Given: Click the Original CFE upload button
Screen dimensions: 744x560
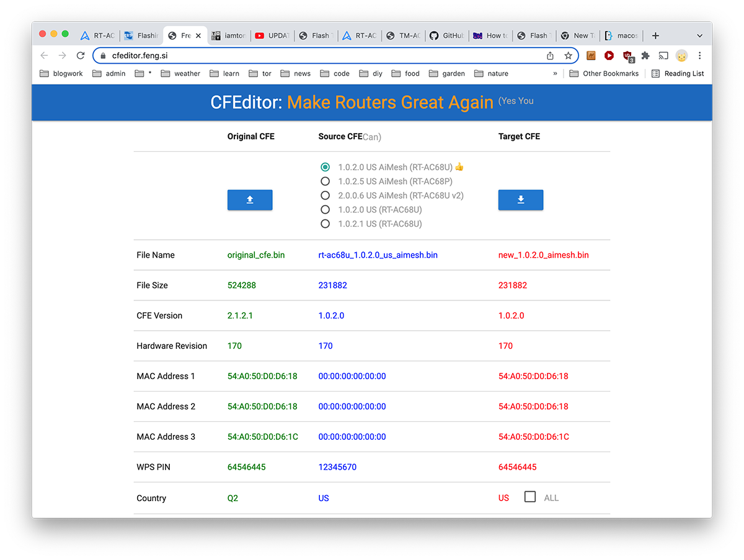Looking at the screenshot, I should pos(250,200).
